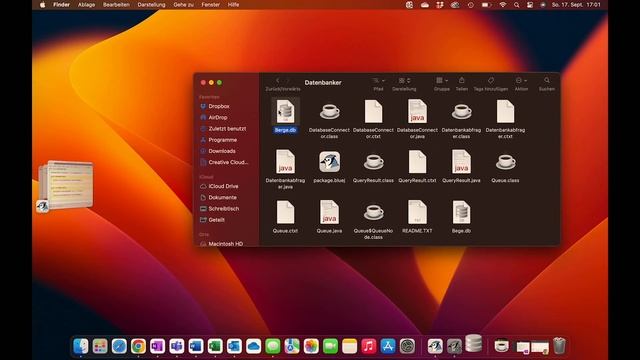The image size is (640, 360).
Task: Select QueryResult.ctxt file icon
Action: 417,162
